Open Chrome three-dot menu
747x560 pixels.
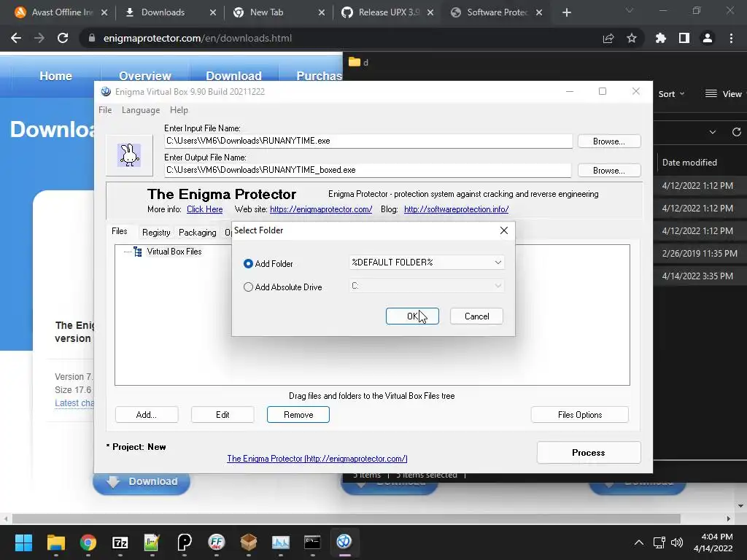(x=731, y=38)
